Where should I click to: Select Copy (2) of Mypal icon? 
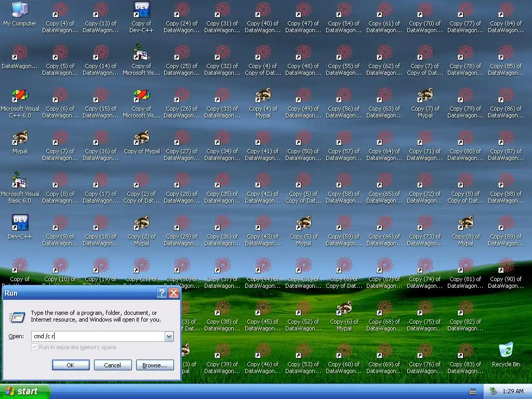click(141, 231)
